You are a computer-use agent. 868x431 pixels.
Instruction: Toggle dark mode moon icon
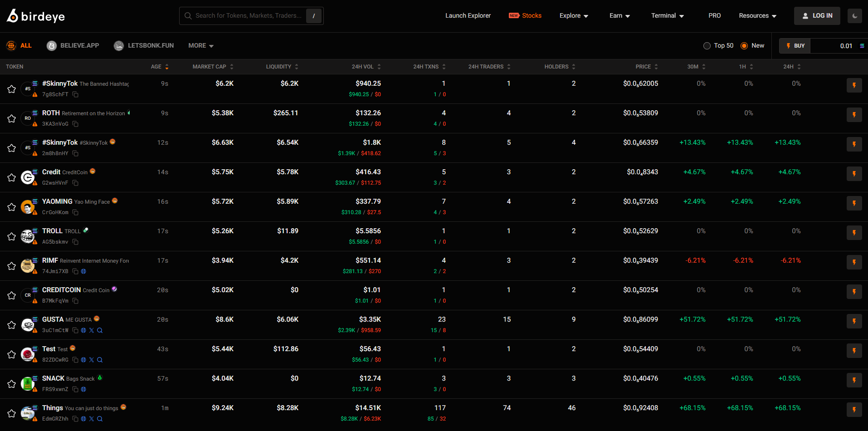pos(854,16)
